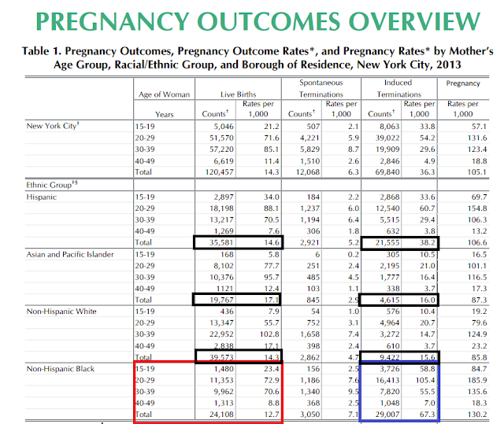The width and height of the screenshot is (504, 424).
Task: Select the 'New York City' row label
Action: 53,126
